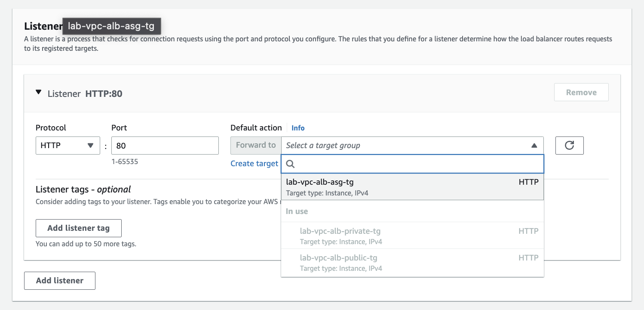Click the Add listener button
Image resolution: width=644 pixels, height=310 pixels.
60,281
